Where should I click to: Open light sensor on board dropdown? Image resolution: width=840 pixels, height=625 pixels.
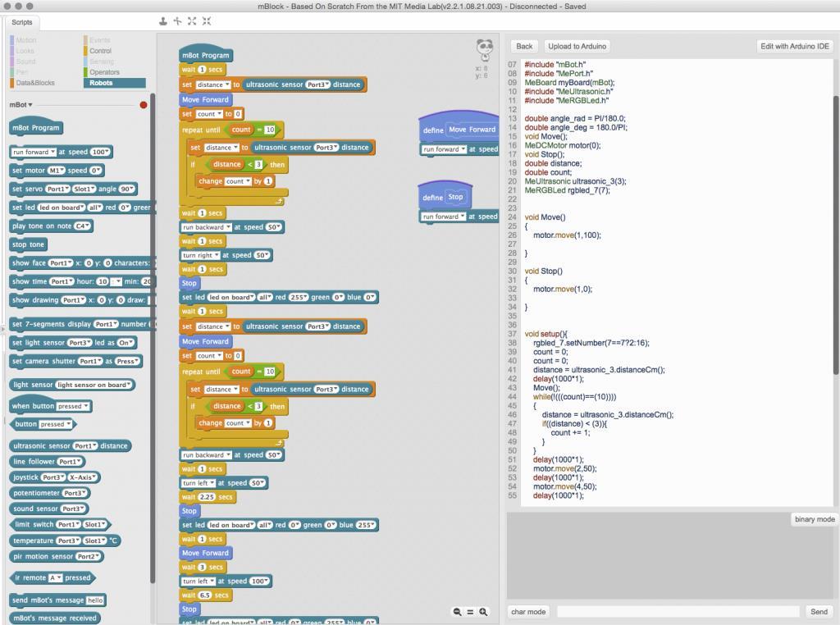(94, 385)
